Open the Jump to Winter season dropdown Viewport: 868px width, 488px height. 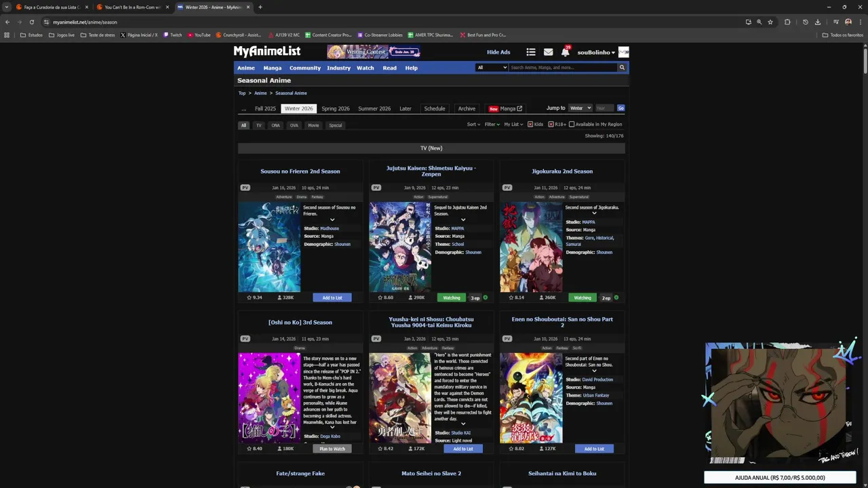coord(580,108)
